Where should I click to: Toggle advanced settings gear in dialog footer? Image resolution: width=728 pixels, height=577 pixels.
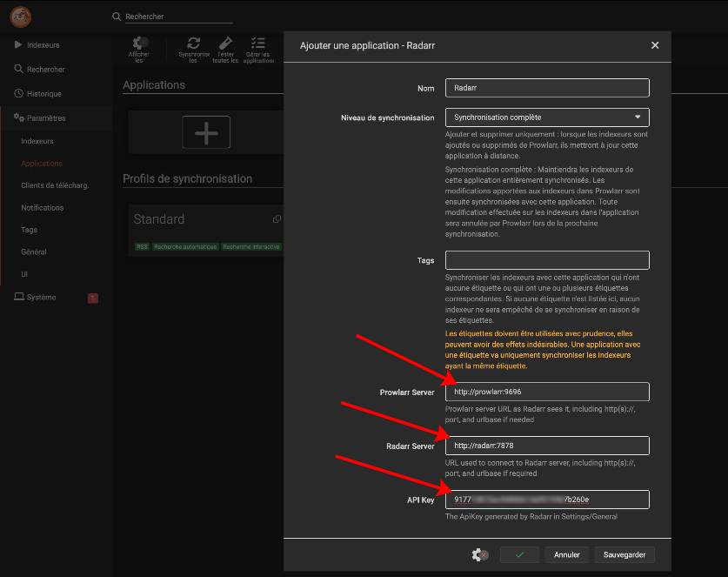pyautogui.click(x=479, y=554)
